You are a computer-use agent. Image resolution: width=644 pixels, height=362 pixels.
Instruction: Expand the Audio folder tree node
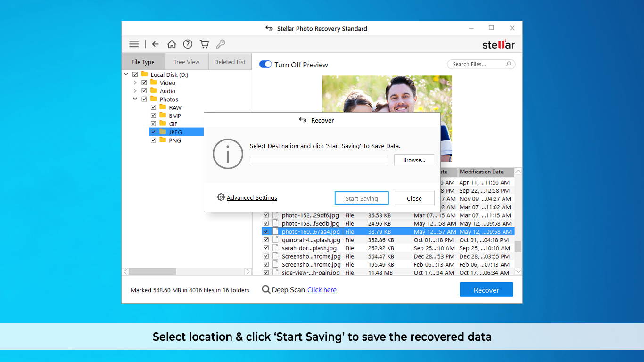tap(135, 91)
